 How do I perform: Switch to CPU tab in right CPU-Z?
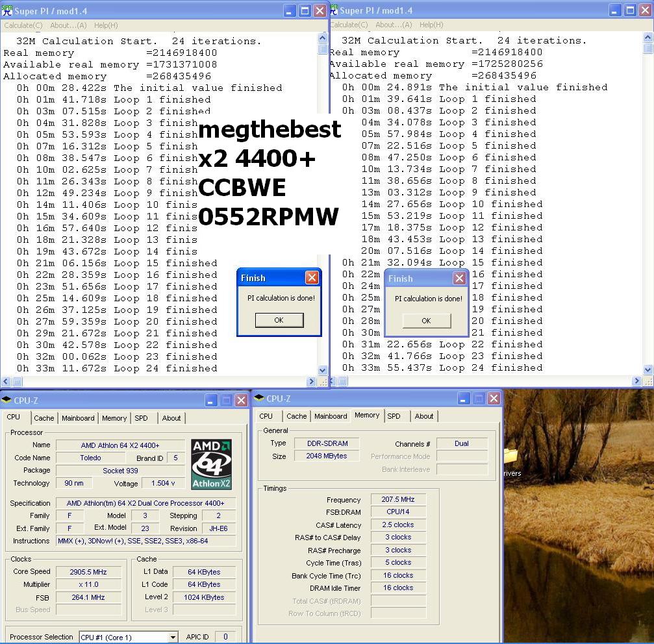tap(266, 416)
